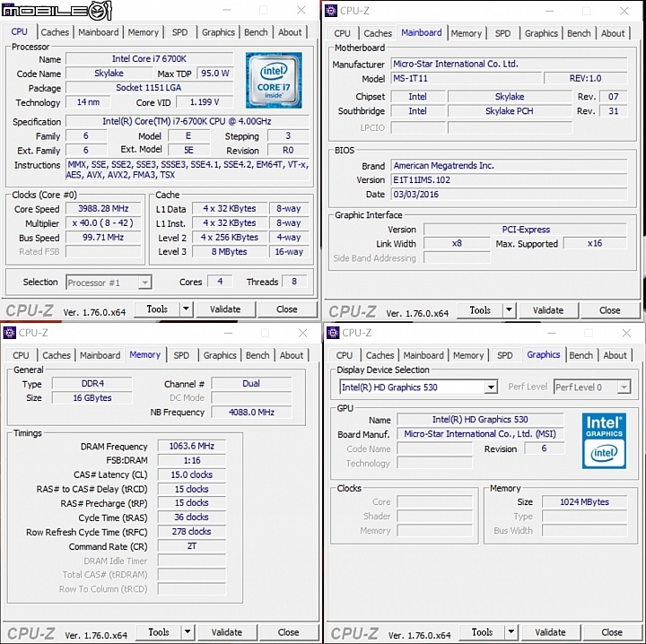Open Bench tab in top-left CPU window
The height and width of the screenshot is (644, 646).
(x=256, y=32)
